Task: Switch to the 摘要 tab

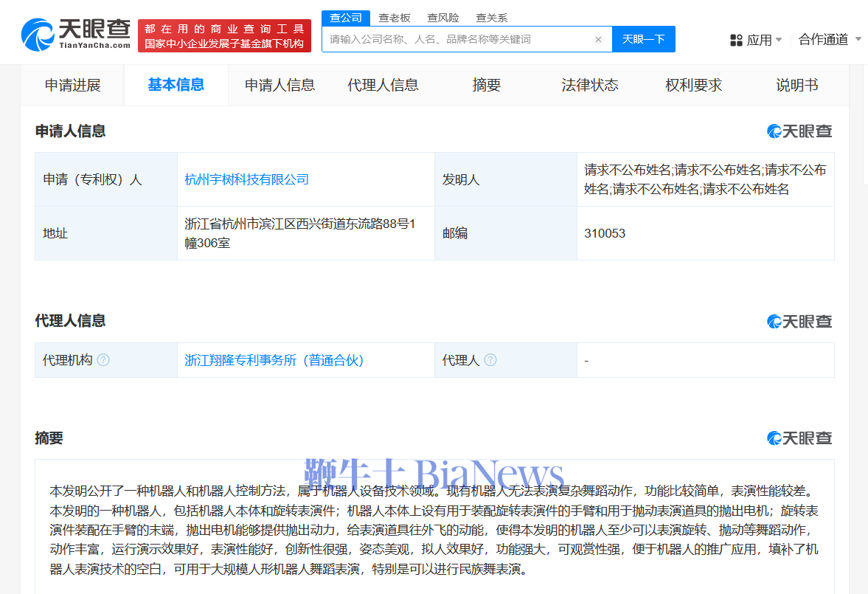Action: point(487,86)
